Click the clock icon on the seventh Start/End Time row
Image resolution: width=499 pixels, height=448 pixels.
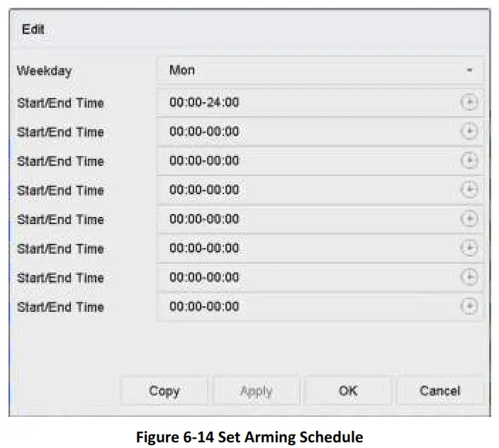point(469,277)
